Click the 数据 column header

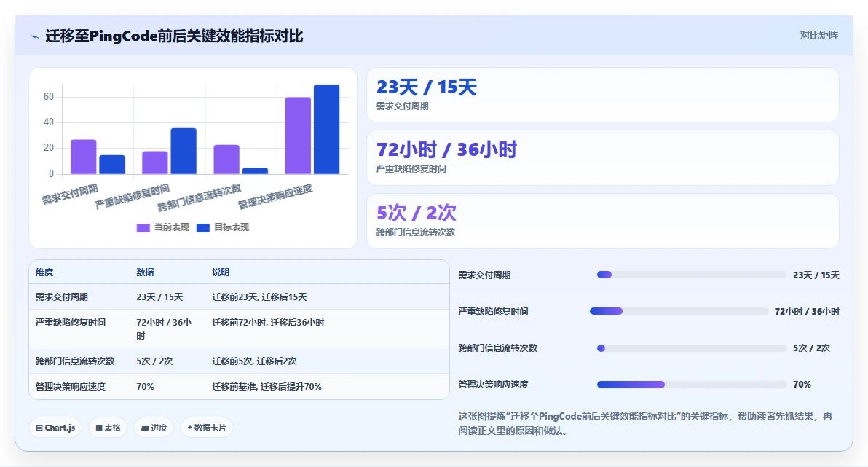coord(145,272)
